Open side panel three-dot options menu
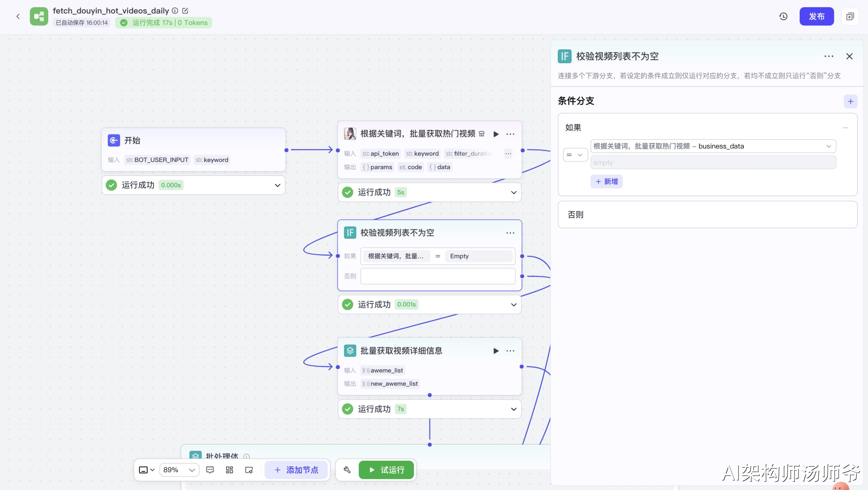Viewport: 868px width, 490px height. (x=829, y=56)
